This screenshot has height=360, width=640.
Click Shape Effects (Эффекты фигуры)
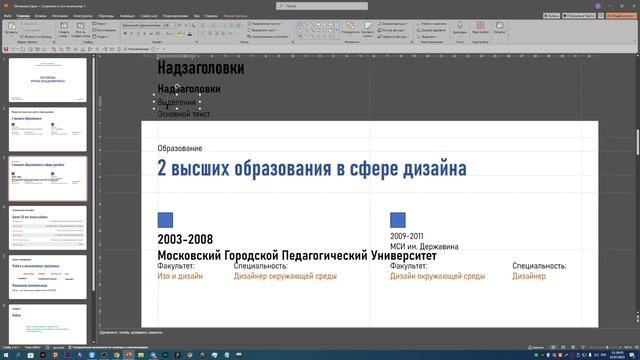(393, 36)
